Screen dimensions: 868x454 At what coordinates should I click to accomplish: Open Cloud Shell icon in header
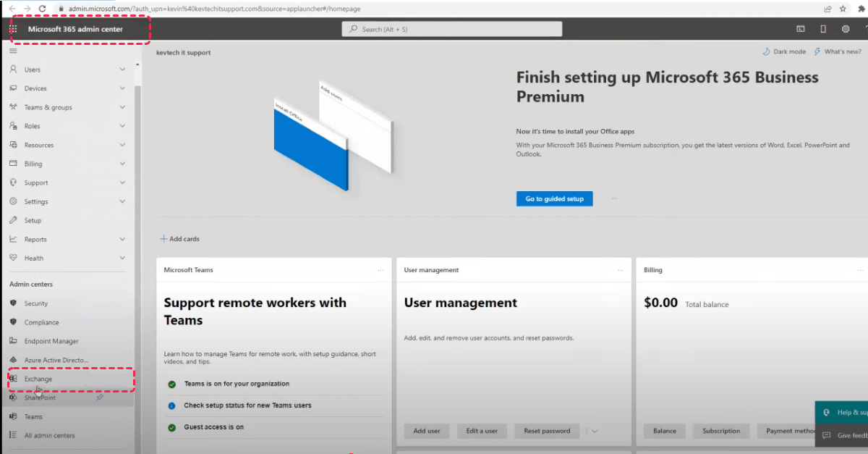[801, 29]
